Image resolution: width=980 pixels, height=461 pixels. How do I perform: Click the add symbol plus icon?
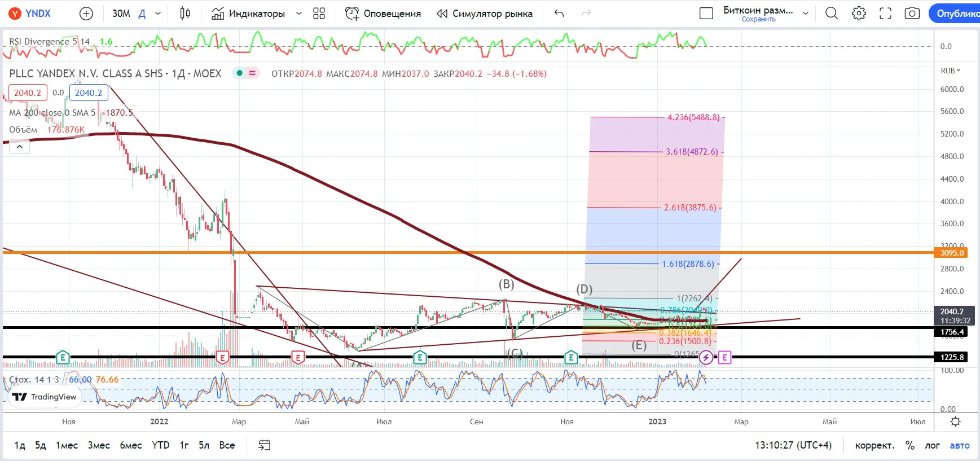pyautogui.click(x=86, y=14)
